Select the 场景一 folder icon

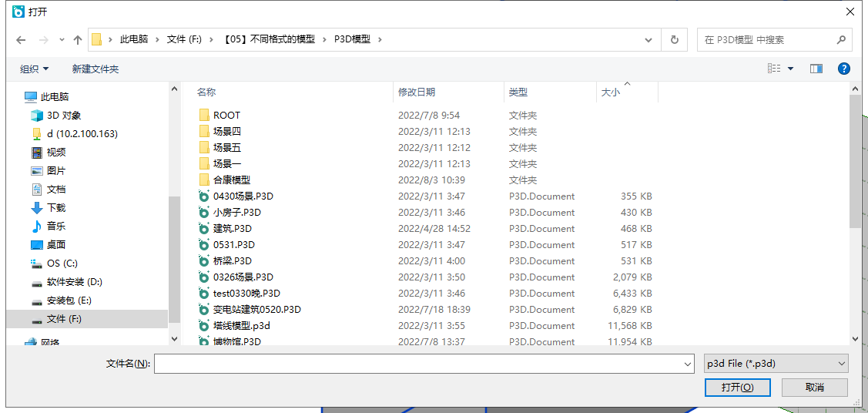point(205,164)
